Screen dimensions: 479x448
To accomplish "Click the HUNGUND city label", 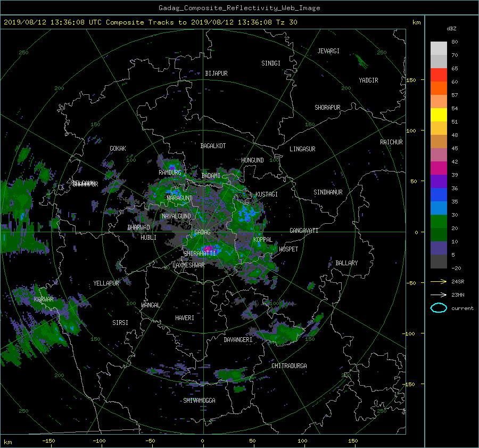I will point(252,160).
